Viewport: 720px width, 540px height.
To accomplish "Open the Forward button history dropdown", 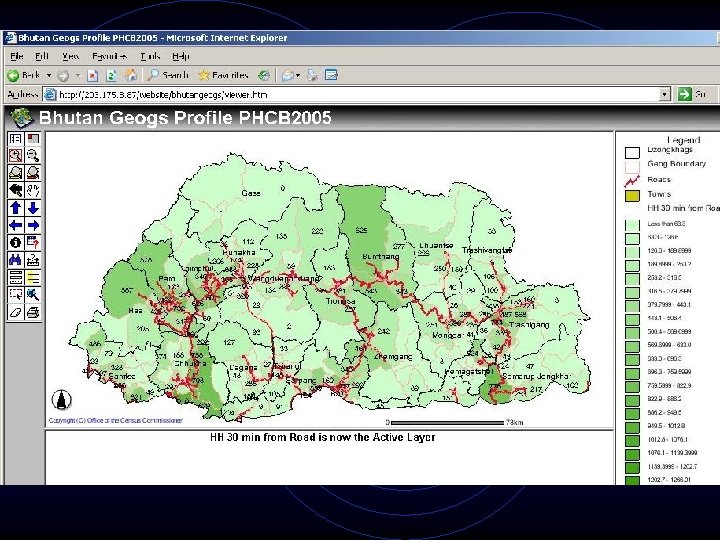I will click(78, 75).
